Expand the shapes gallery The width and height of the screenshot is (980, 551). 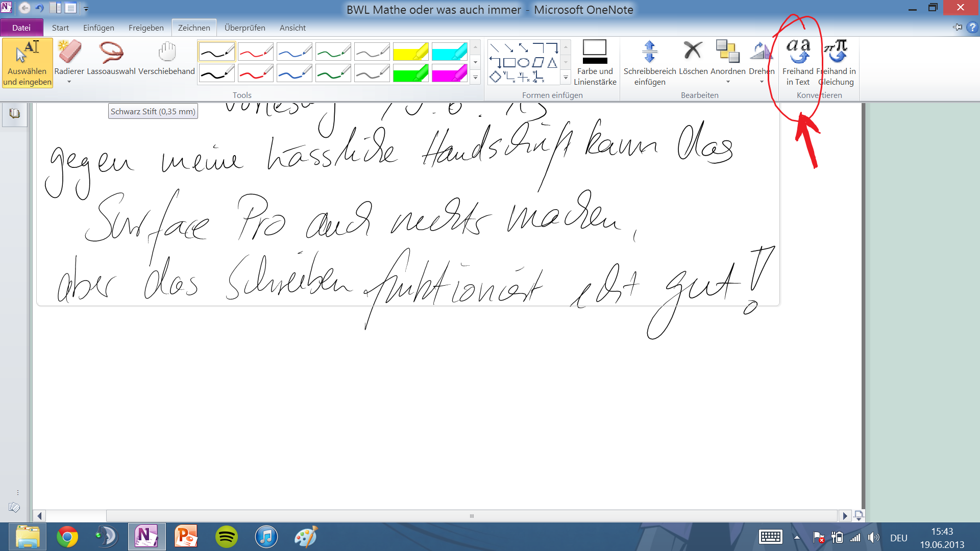coord(566,78)
